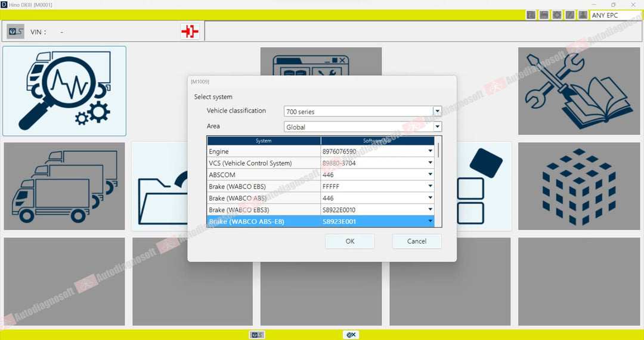
Task: Click software number FFFFF
Action: pyautogui.click(x=331, y=186)
